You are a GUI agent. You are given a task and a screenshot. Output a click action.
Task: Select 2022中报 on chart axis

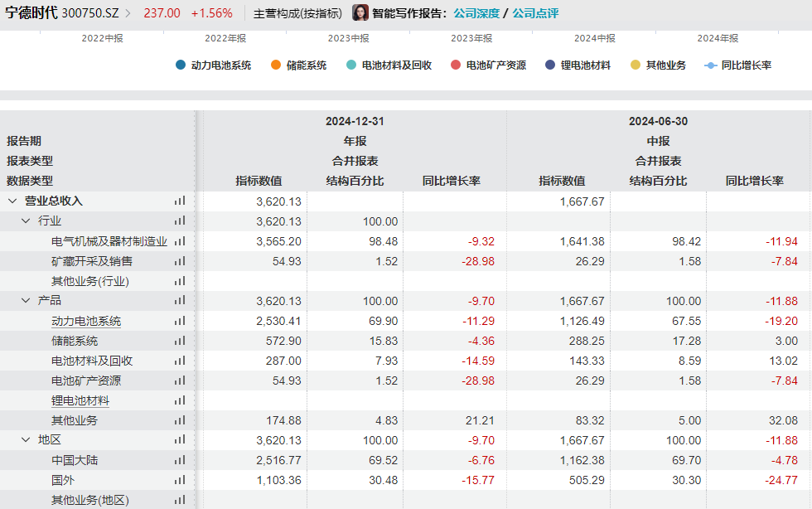[x=102, y=38]
